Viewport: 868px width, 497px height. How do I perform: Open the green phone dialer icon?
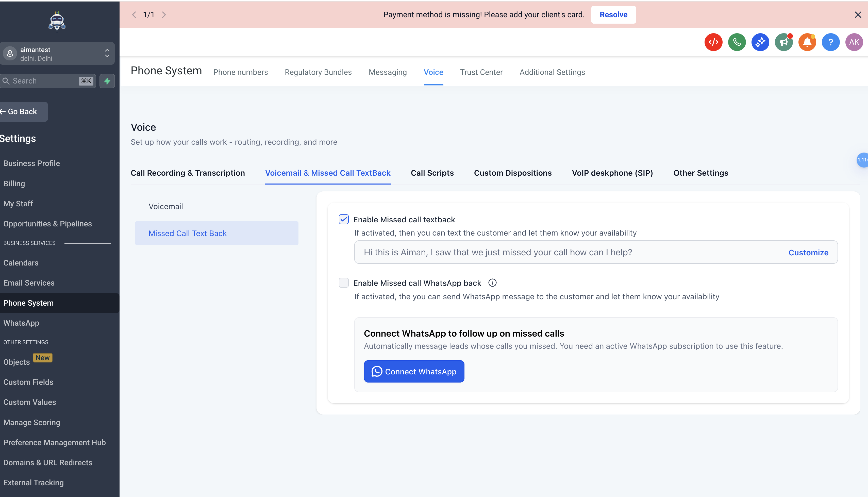[737, 42]
